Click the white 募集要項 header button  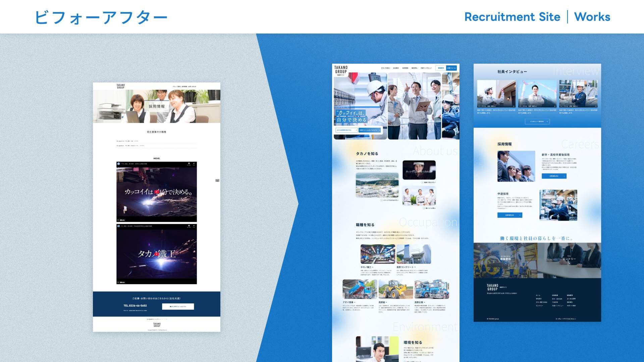coord(441,68)
